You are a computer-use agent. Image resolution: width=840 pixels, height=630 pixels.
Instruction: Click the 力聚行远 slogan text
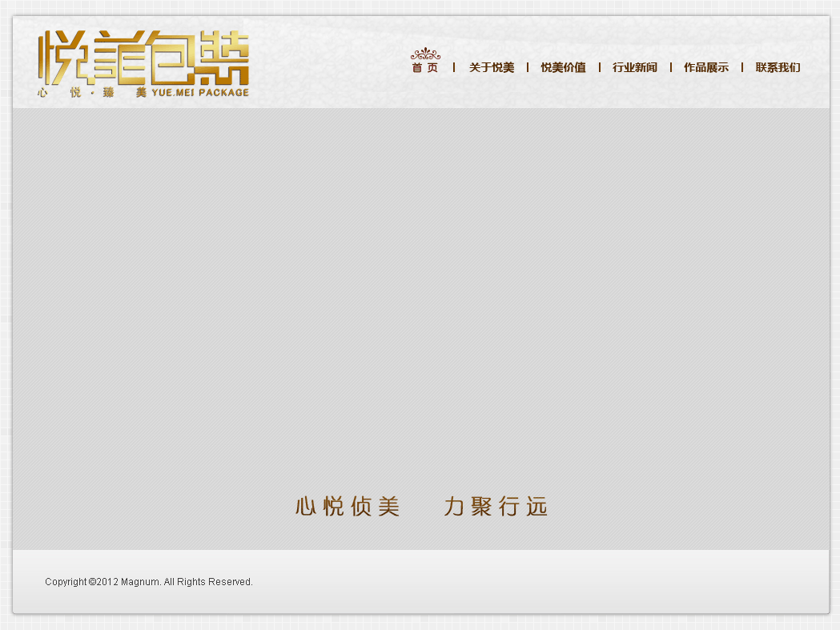coord(496,507)
